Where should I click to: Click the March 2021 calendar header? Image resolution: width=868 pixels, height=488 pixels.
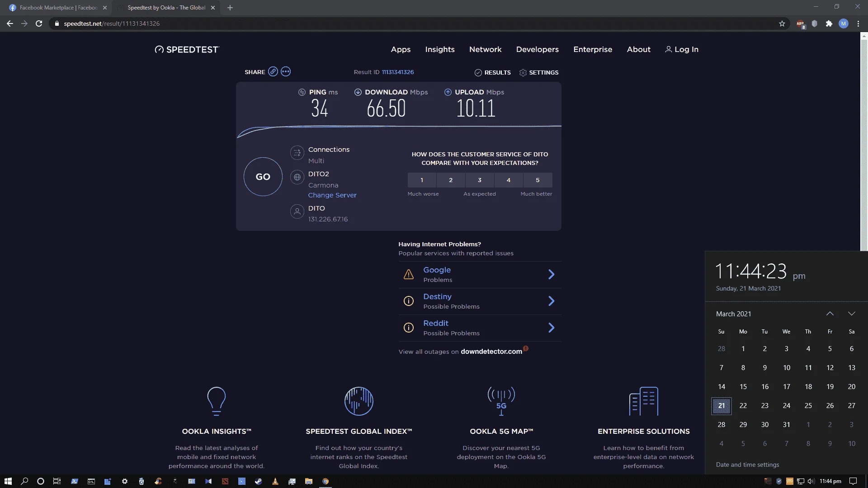click(734, 314)
